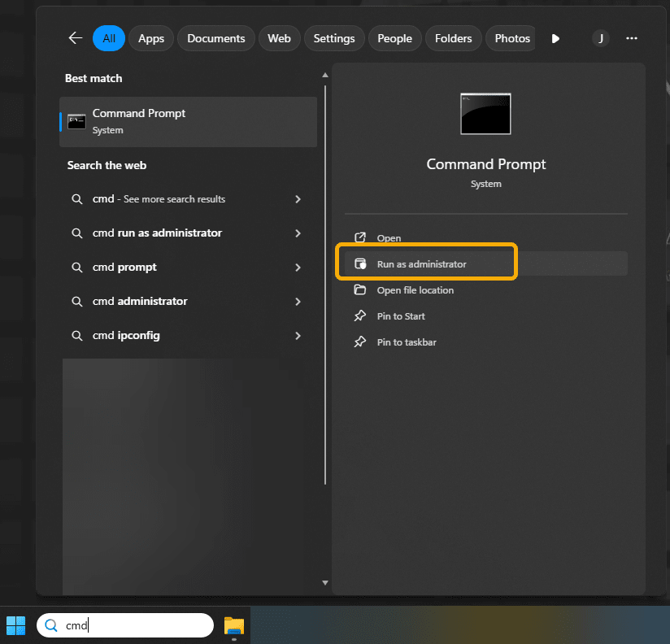Expand chevron beside 'cmd - See more search results'

[298, 199]
